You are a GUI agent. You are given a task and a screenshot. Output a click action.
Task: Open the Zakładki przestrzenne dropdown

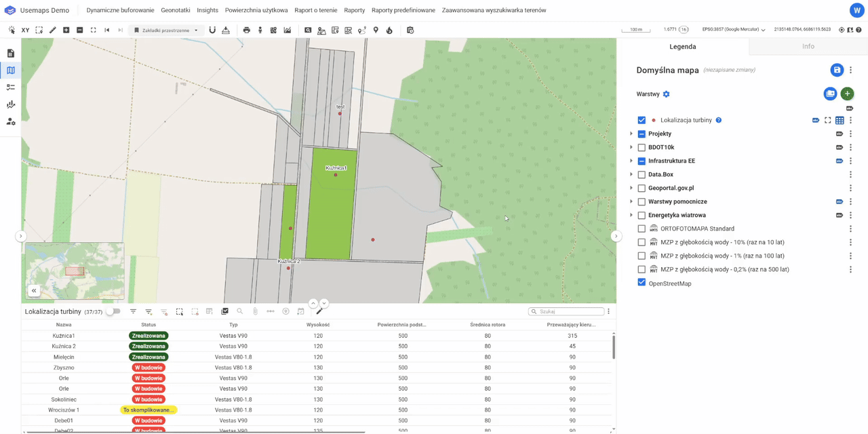click(x=166, y=31)
